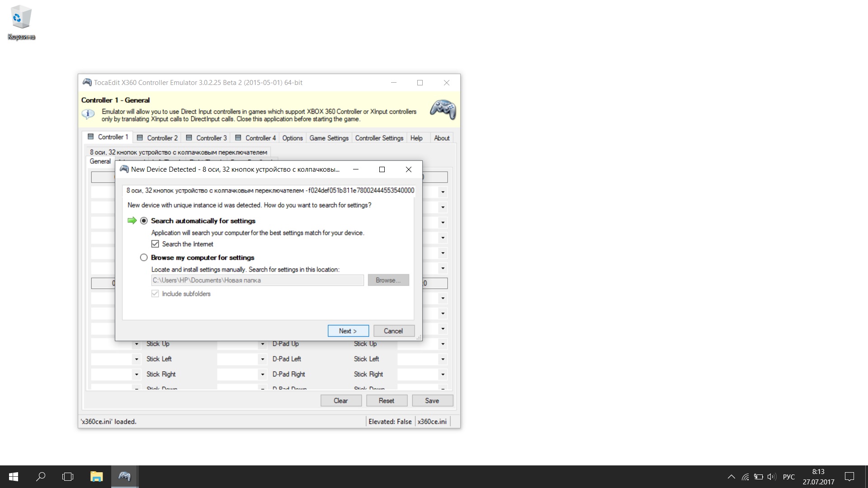Open the dropdown beside D-Pad Right

[262, 375]
